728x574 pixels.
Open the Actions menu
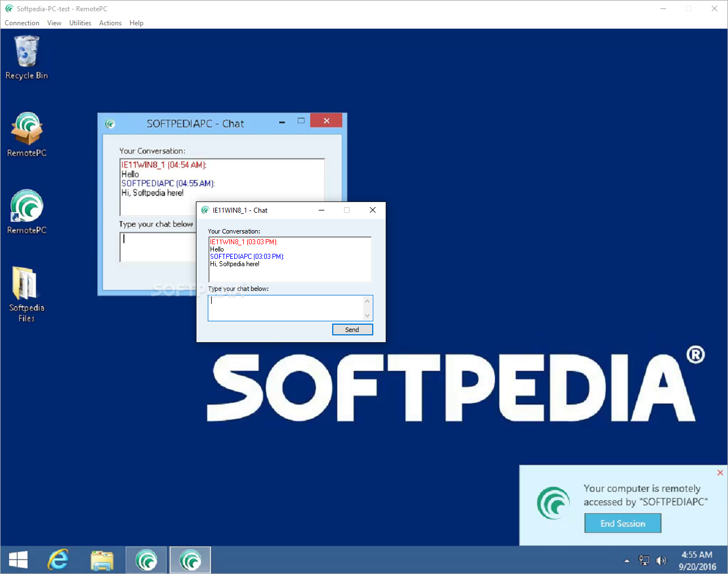coord(110,23)
